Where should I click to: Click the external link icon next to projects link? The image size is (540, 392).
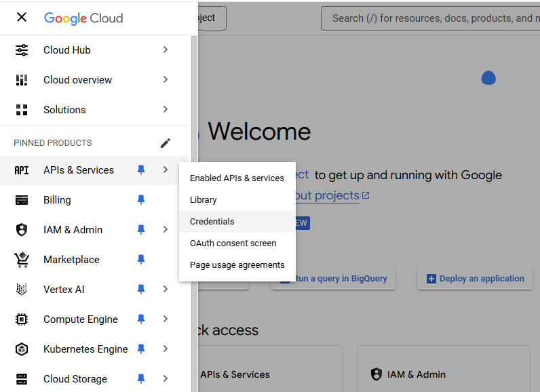[x=366, y=195]
